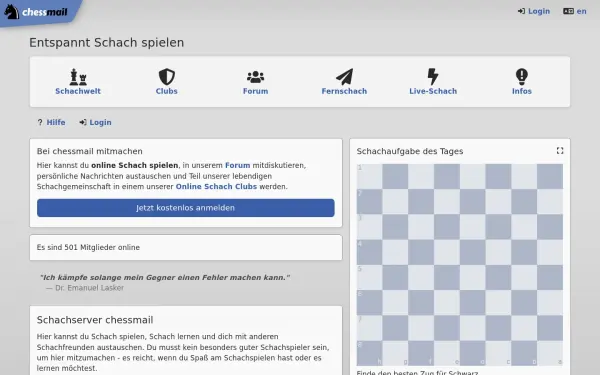The image size is (600, 375).
Task: Expand chess puzzle with the fullscreen icon
Action: pos(560,151)
